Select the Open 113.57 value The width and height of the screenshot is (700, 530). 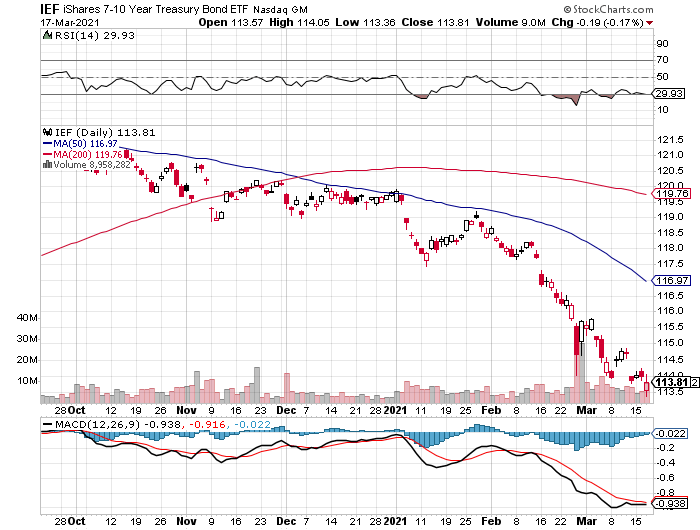(231, 22)
